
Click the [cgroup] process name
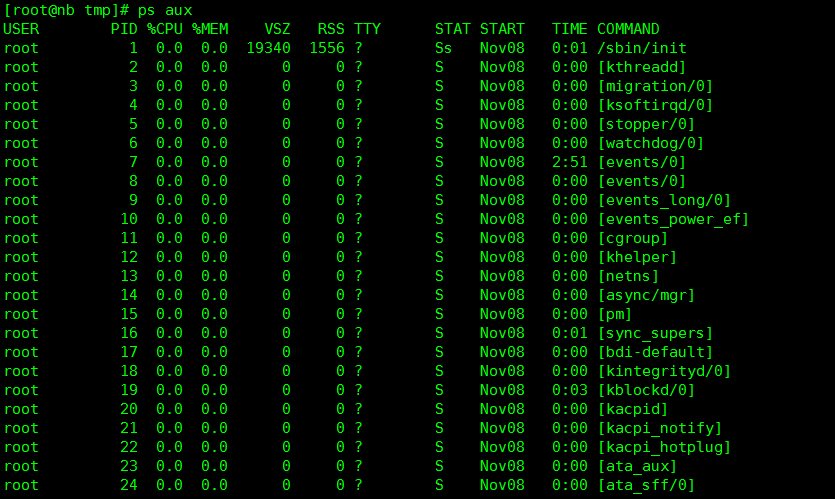(x=633, y=238)
